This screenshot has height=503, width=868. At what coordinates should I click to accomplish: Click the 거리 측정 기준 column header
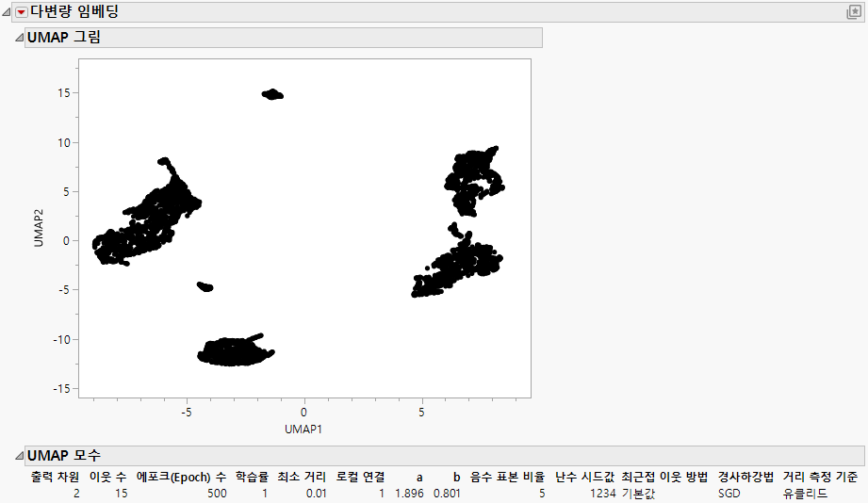[x=820, y=477]
